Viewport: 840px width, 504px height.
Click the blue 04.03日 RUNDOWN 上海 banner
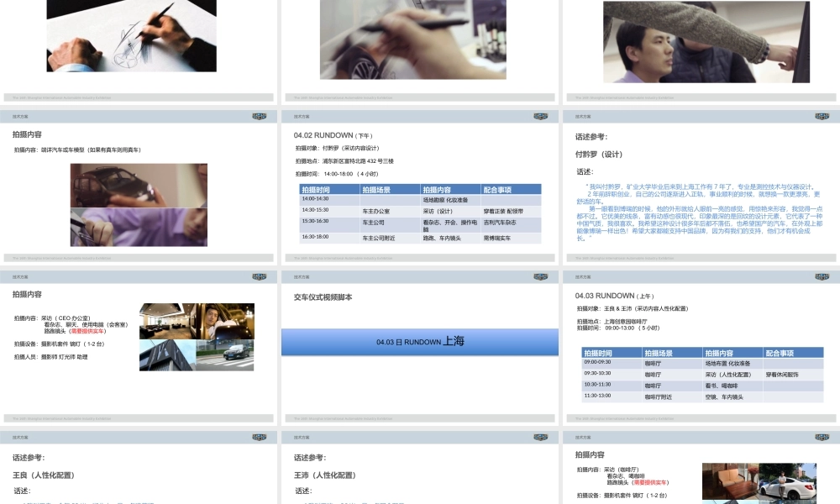click(x=423, y=341)
